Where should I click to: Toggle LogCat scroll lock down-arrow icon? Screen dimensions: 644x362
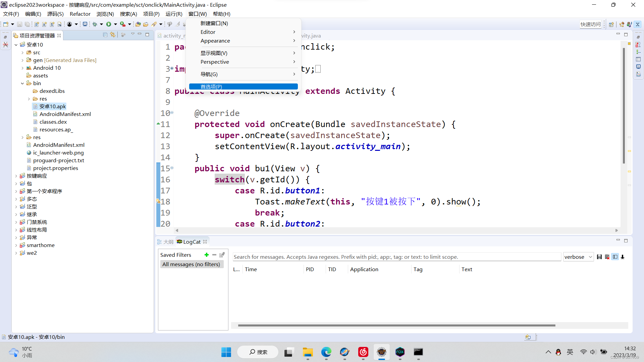623,257
